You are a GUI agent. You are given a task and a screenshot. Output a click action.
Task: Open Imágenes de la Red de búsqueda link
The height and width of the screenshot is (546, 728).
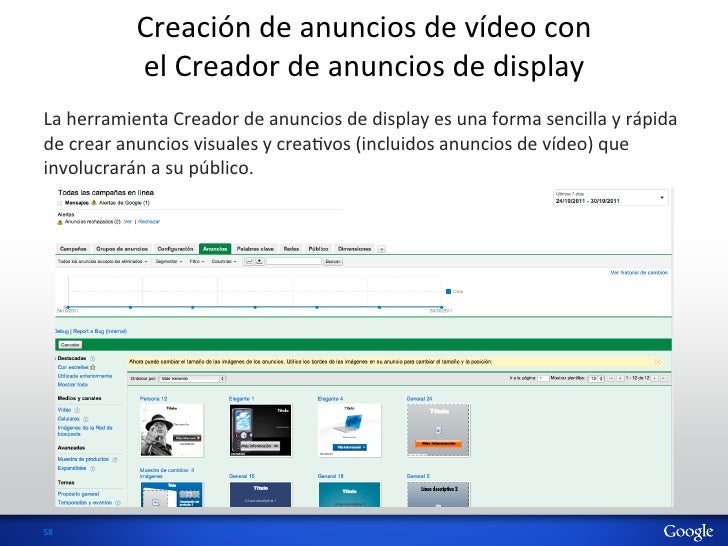coord(85,431)
